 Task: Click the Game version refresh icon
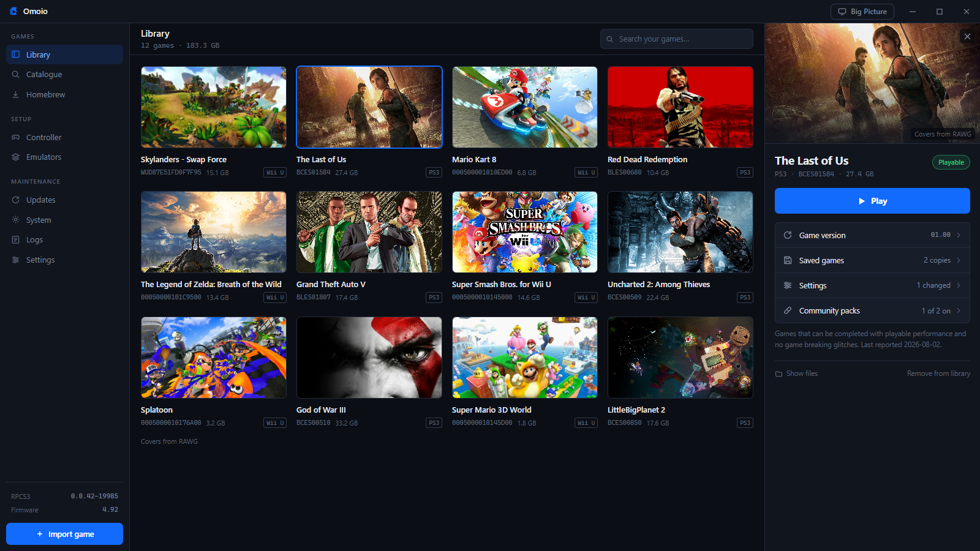click(x=788, y=235)
